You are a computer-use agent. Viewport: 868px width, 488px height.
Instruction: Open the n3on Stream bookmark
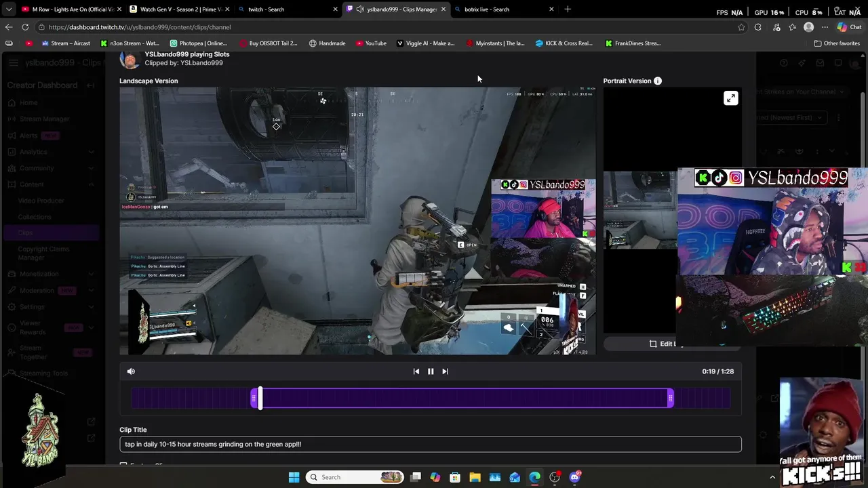tap(130, 43)
